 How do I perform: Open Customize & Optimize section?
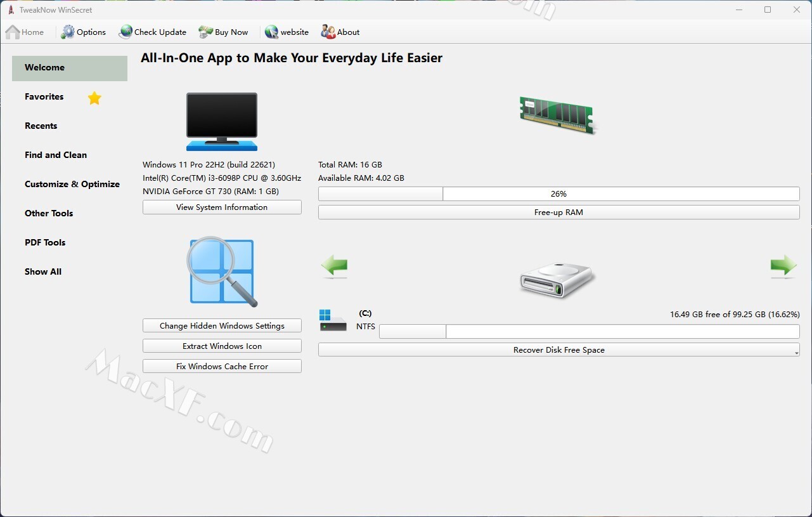[x=72, y=184]
